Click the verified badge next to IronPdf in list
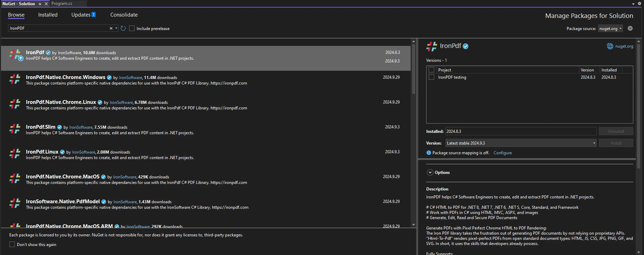This screenshot has height=255, width=644. tap(48, 53)
